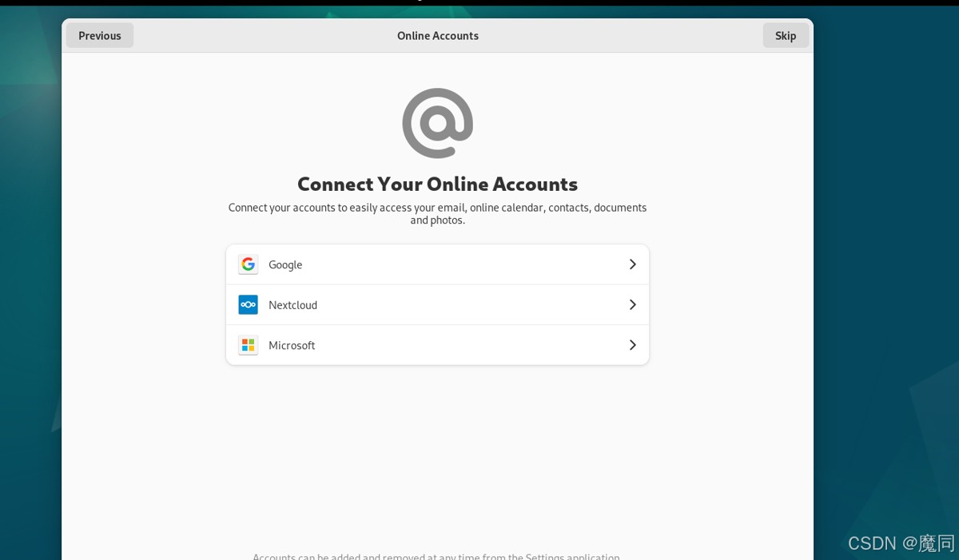Viewport: 959px width, 560px height.
Task: Skip the online accounts setup
Action: pyautogui.click(x=786, y=35)
